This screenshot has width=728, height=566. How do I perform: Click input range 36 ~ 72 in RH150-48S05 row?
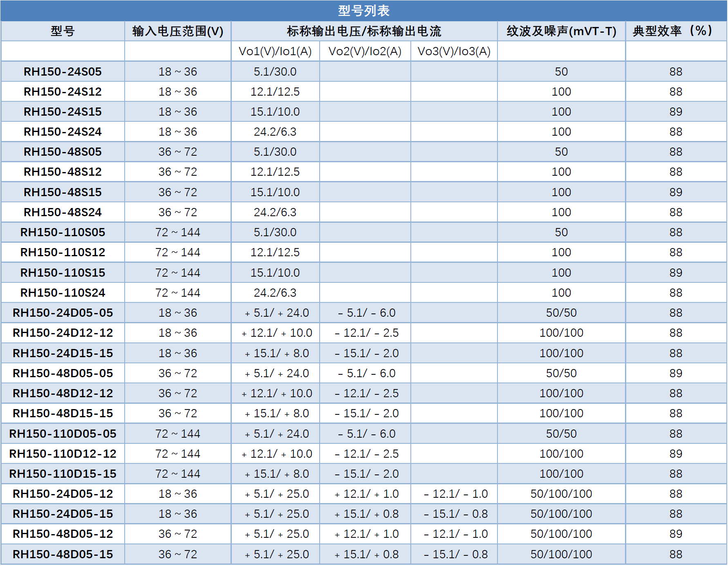pos(178,152)
